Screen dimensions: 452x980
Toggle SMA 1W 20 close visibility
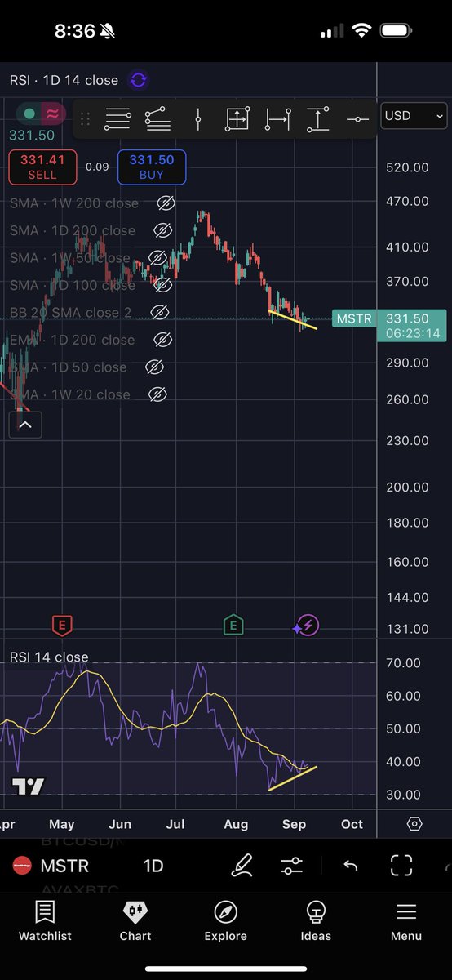tap(157, 394)
